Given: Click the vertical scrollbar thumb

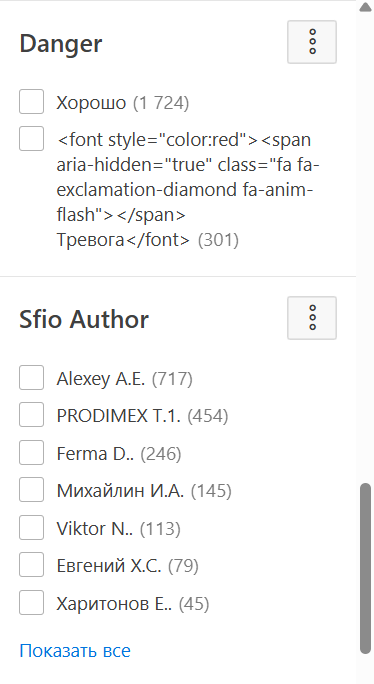Looking at the screenshot, I should (365, 568).
